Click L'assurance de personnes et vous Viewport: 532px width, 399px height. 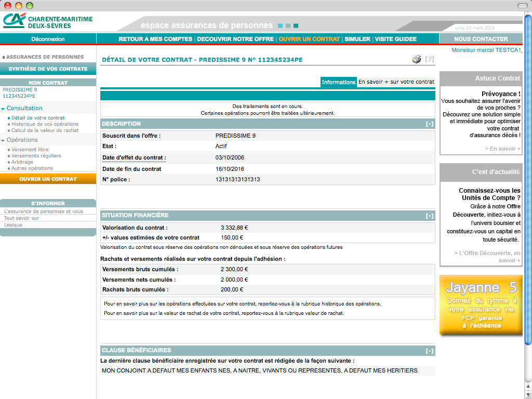pyautogui.click(x=44, y=211)
